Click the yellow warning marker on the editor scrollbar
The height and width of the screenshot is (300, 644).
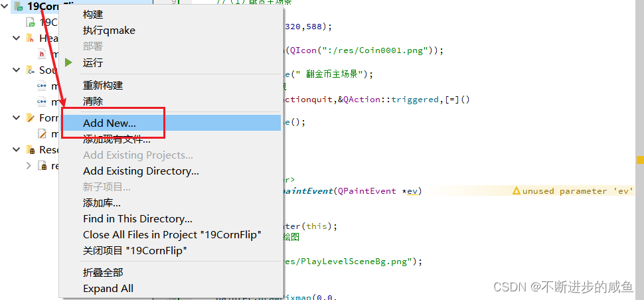640,160
